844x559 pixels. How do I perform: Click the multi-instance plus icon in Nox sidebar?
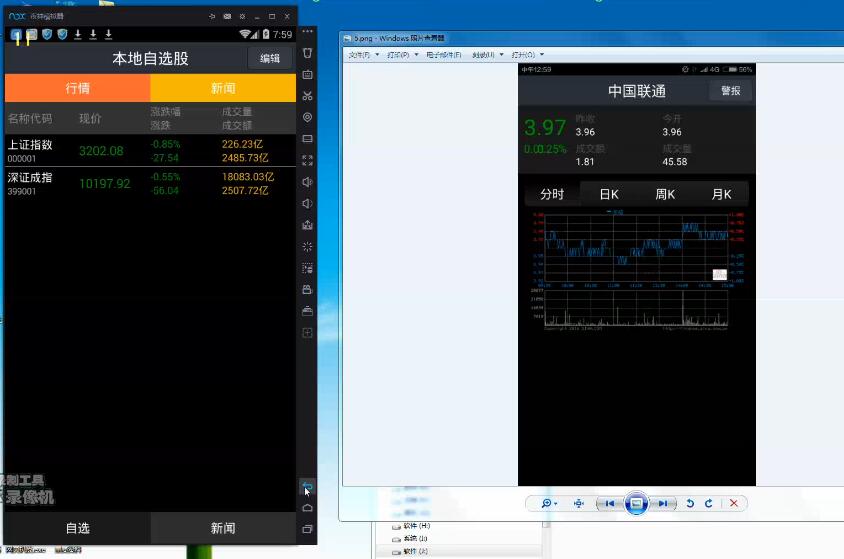[307, 332]
